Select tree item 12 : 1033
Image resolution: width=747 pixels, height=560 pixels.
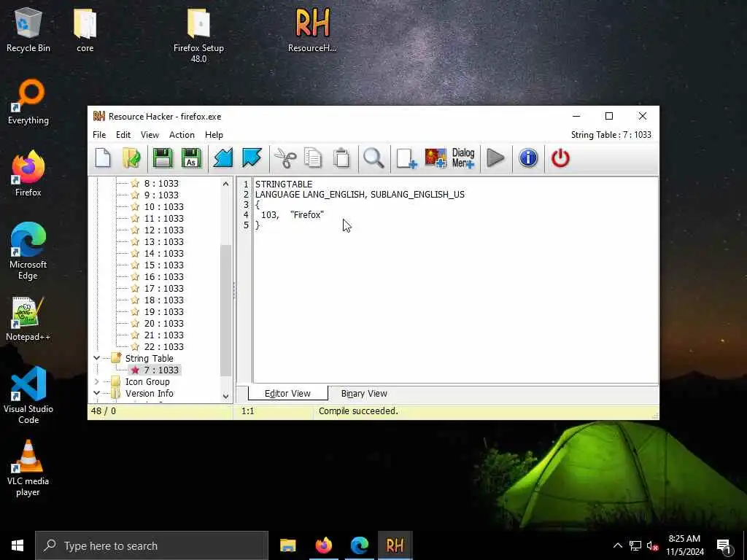point(164,230)
